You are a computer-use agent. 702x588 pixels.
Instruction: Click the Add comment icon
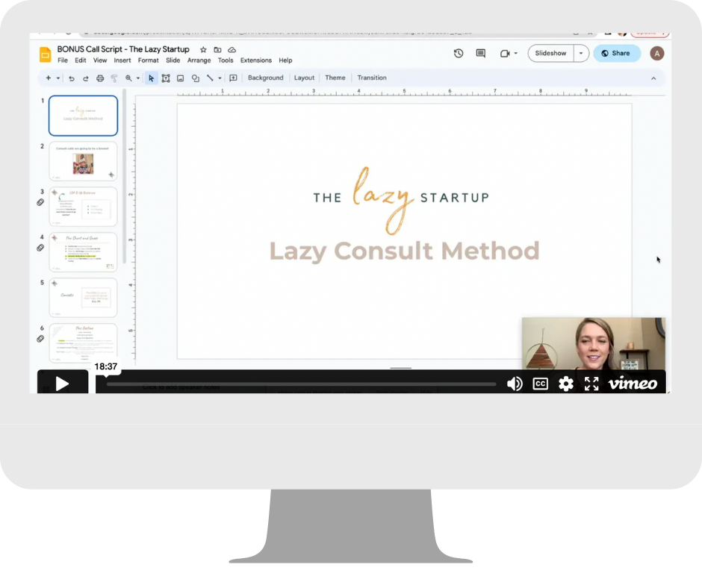click(x=233, y=78)
